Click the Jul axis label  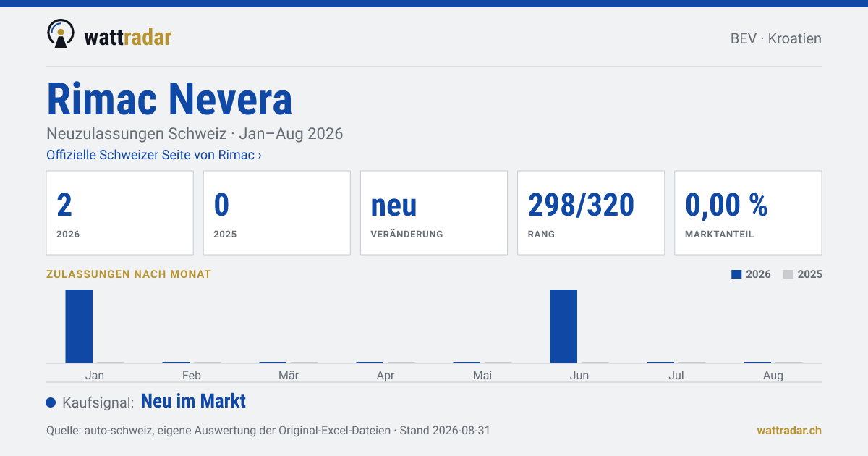pyautogui.click(x=676, y=375)
